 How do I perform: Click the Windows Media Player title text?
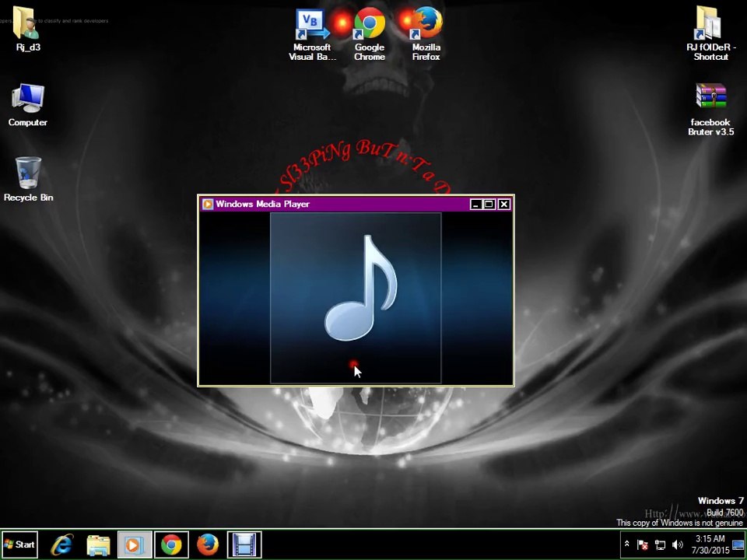click(x=262, y=205)
